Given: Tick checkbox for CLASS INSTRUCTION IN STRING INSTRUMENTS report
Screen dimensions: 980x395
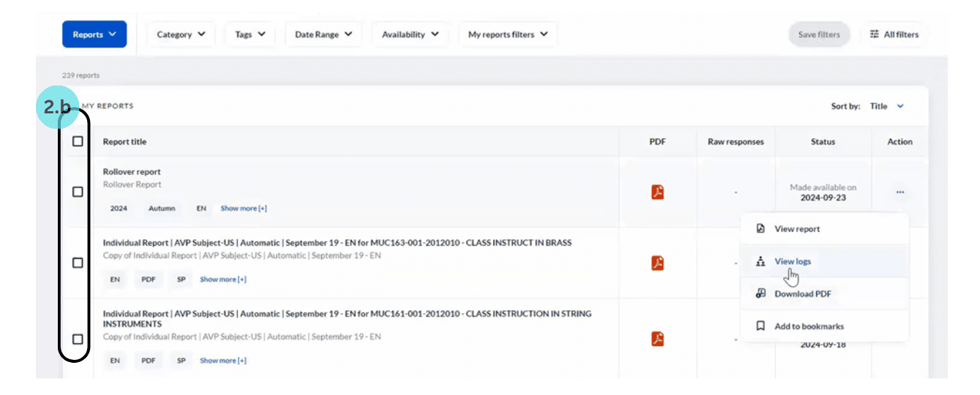Looking at the screenshot, I should click(x=78, y=339).
